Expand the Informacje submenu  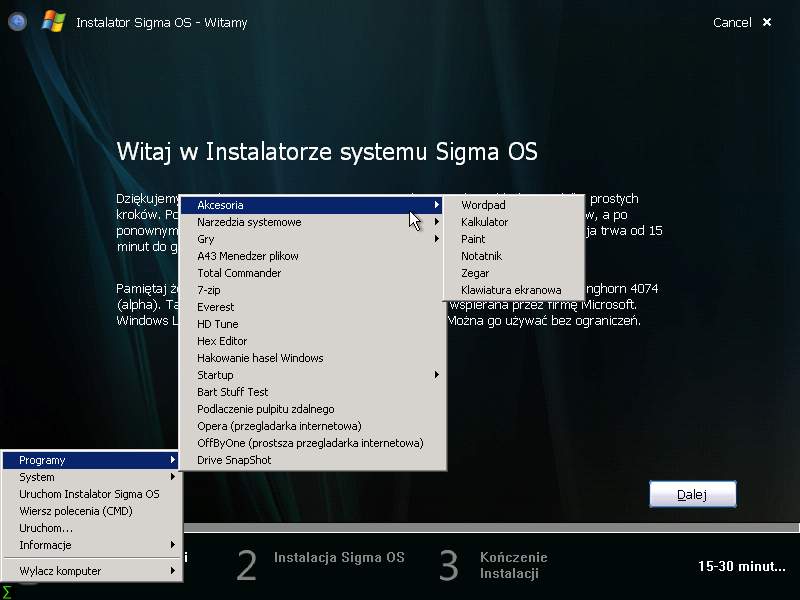coord(91,545)
